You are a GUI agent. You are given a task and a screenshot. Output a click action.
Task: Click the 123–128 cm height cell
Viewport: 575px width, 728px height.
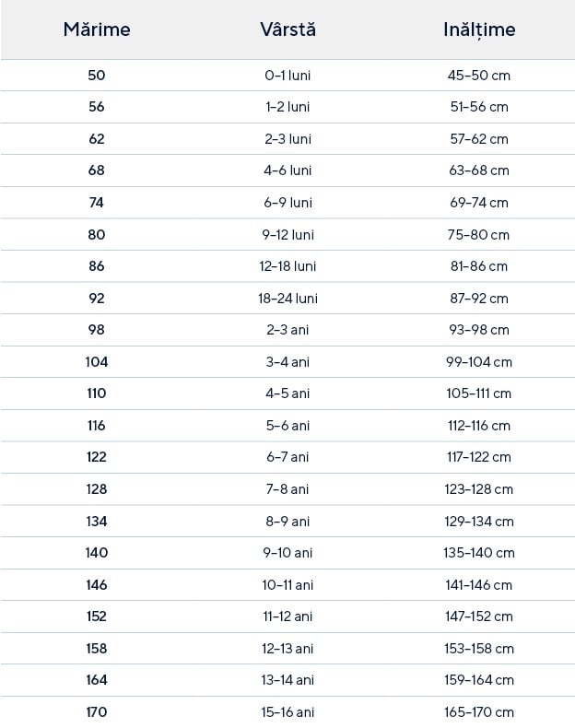point(478,489)
